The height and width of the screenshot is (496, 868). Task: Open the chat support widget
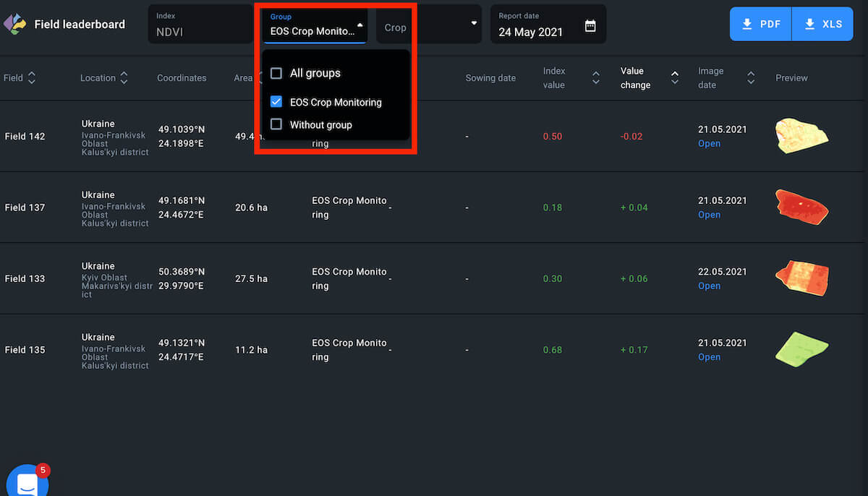tap(27, 482)
